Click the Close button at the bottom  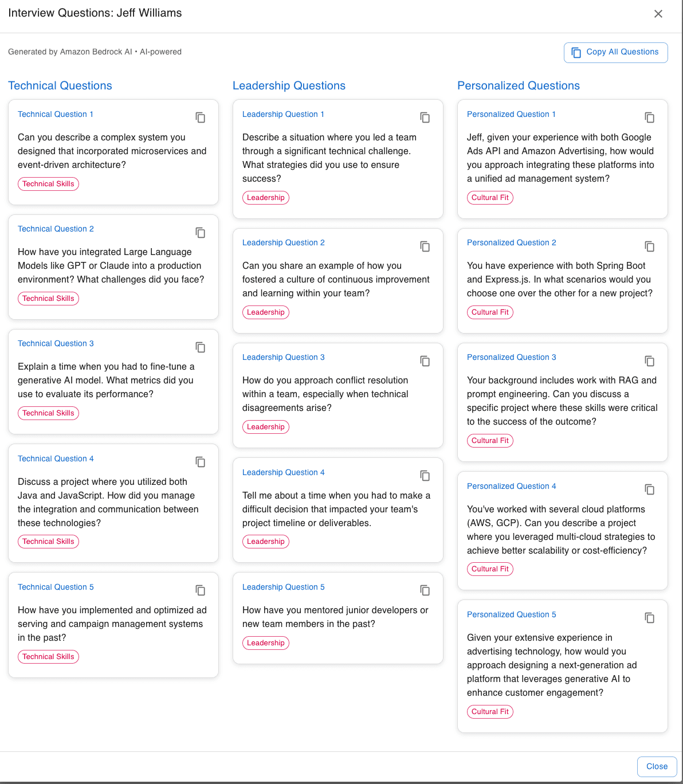pyautogui.click(x=657, y=767)
